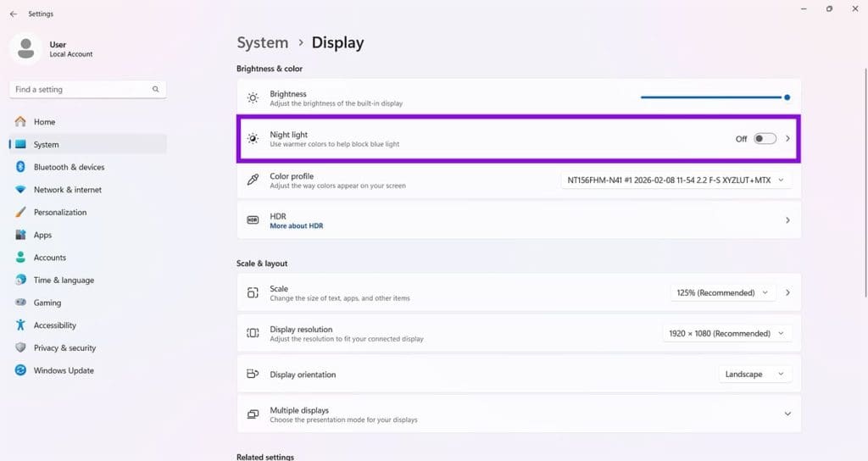This screenshot has width=868, height=461.
Task: Open the Color profile dropdown
Action: pyautogui.click(x=676, y=180)
